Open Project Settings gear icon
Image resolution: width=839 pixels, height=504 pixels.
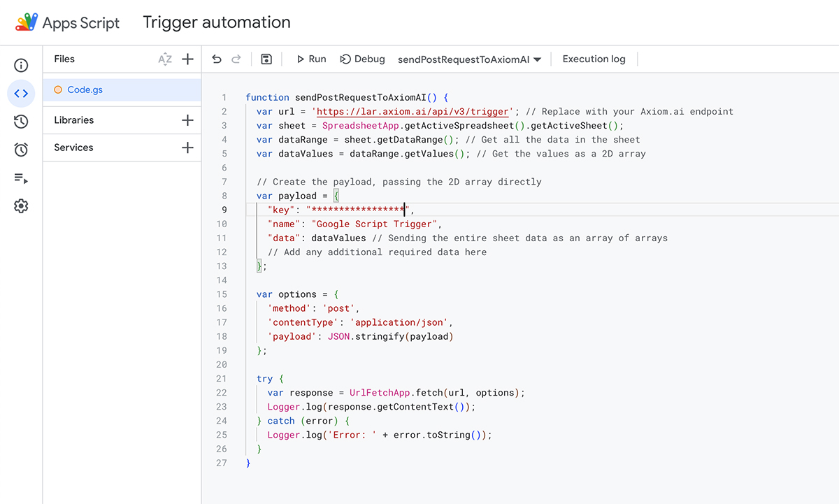click(x=21, y=206)
